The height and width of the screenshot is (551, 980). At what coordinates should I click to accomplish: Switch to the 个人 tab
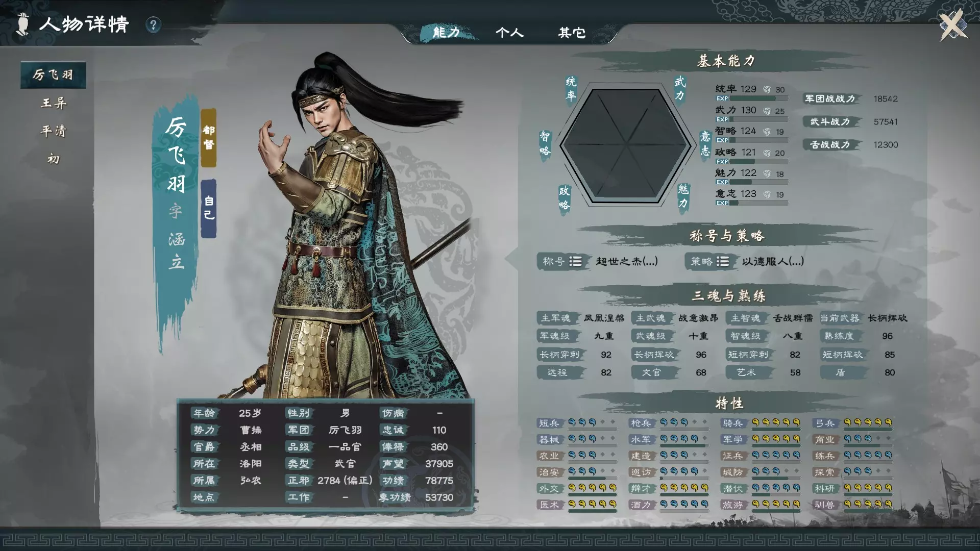coord(509,33)
